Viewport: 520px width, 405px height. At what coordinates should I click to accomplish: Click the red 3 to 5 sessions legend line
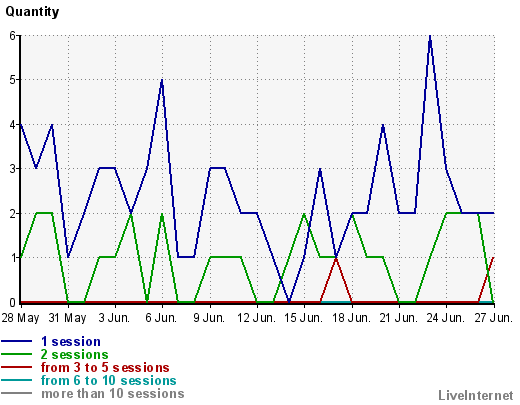pos(16,367)
